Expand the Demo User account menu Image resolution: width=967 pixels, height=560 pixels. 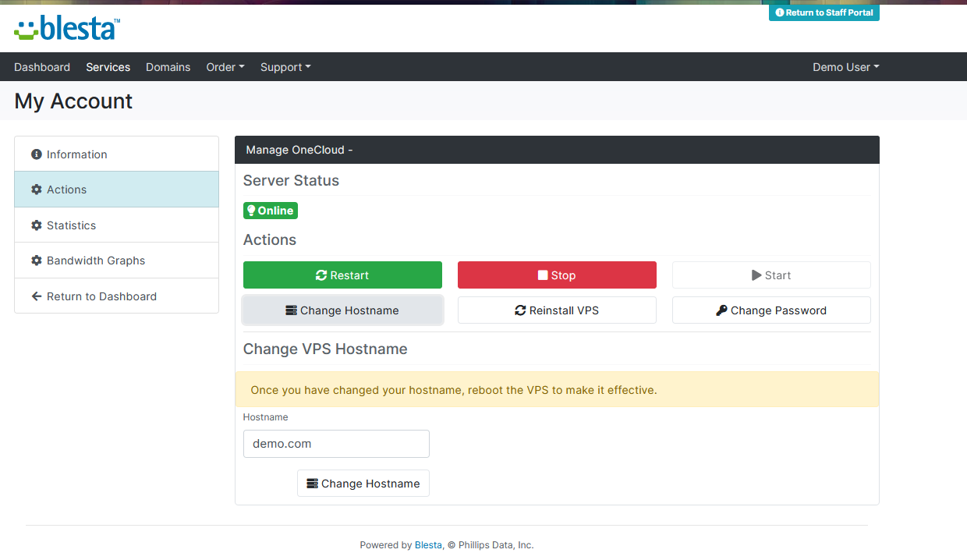[846, 67]
